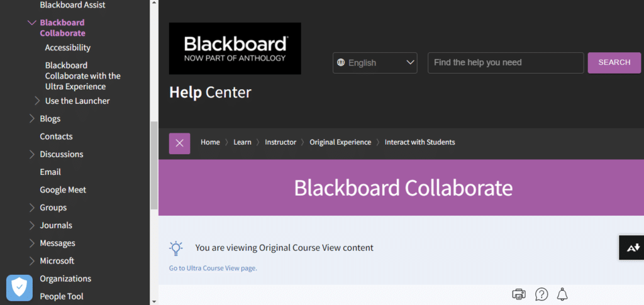Viewport: 644px width, 305px height.
Task: Click the notification bell icon
Action: click(562, 294)
